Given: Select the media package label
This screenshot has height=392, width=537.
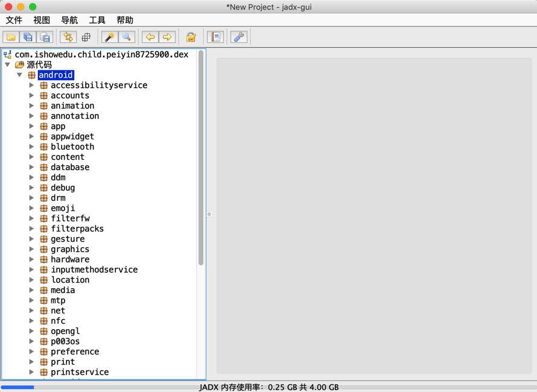Looking at the screenshot, I should [63, 290].
